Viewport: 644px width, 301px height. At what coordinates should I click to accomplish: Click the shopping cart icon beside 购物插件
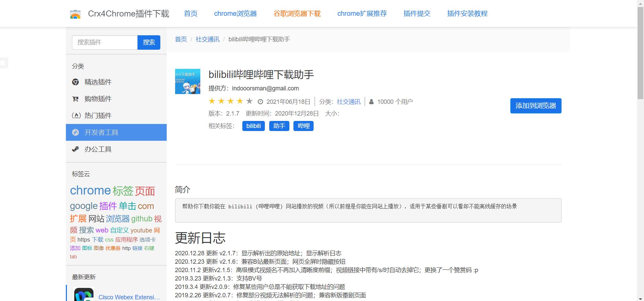point(76,99)
